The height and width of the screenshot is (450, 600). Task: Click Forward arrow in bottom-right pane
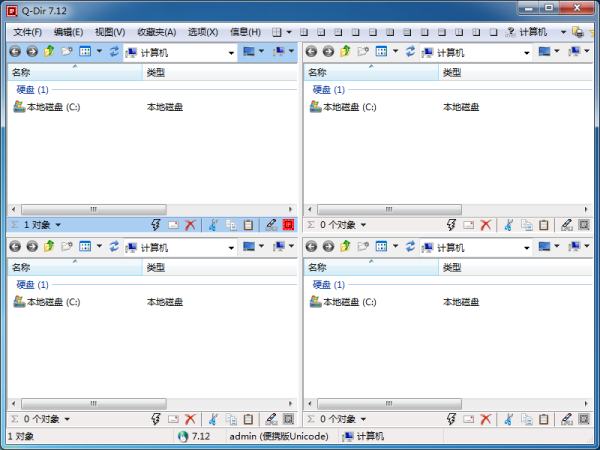point(328,247)
